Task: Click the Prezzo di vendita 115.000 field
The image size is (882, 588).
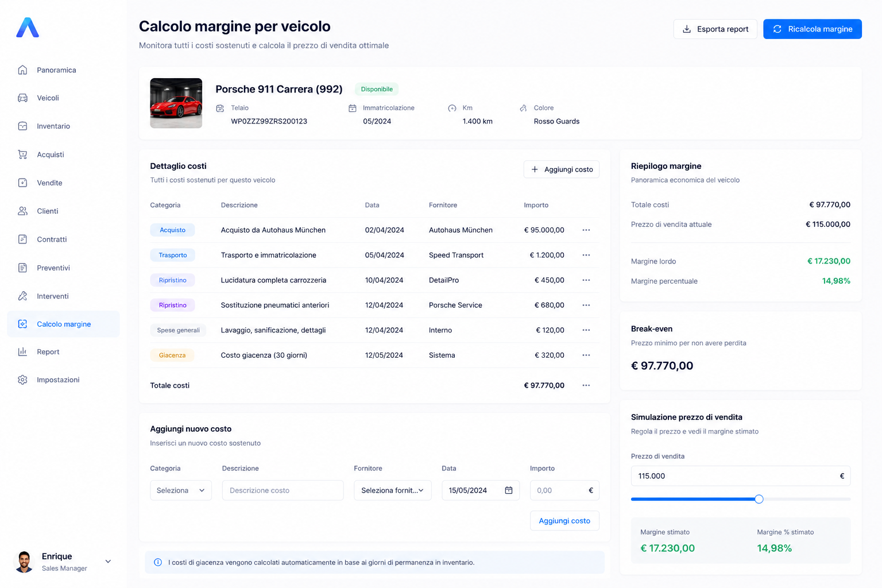Action: pos(741,476)
